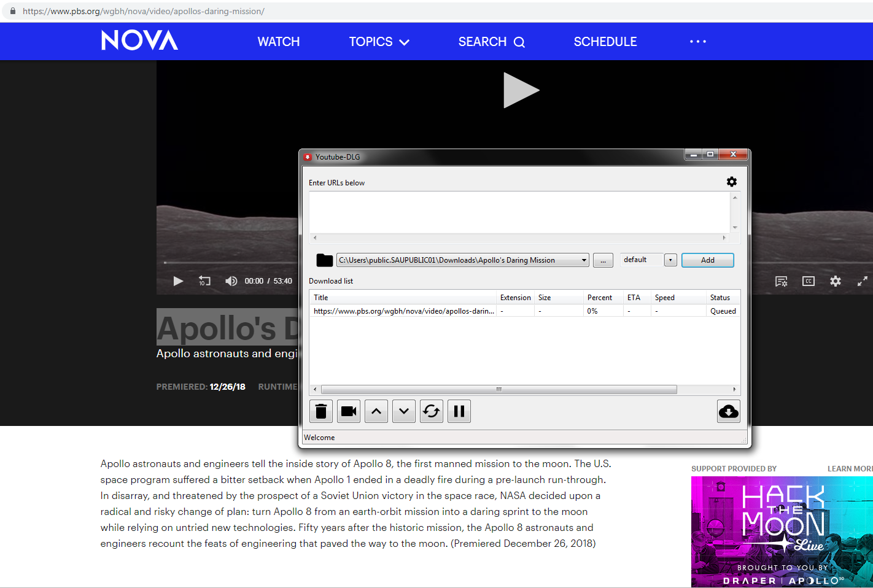The image size is (873, 588).
Task: Click the black folder icon in Youtube-DLG
Action: pos(324,260)
